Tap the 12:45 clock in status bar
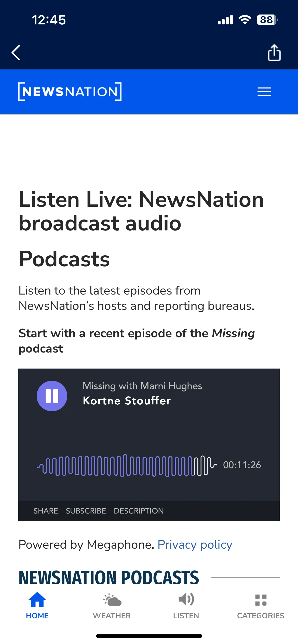This screenshot has width=298, height=644. tap(49, 20)
